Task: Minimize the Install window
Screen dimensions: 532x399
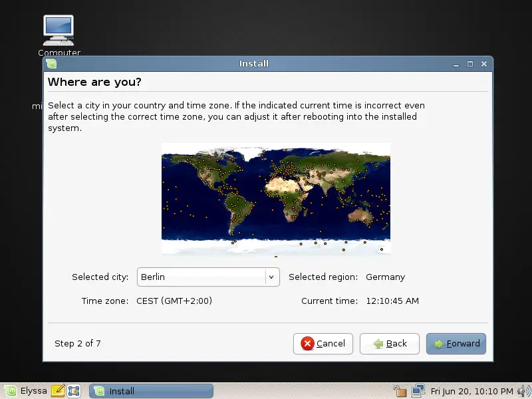Action: point(456,64)
